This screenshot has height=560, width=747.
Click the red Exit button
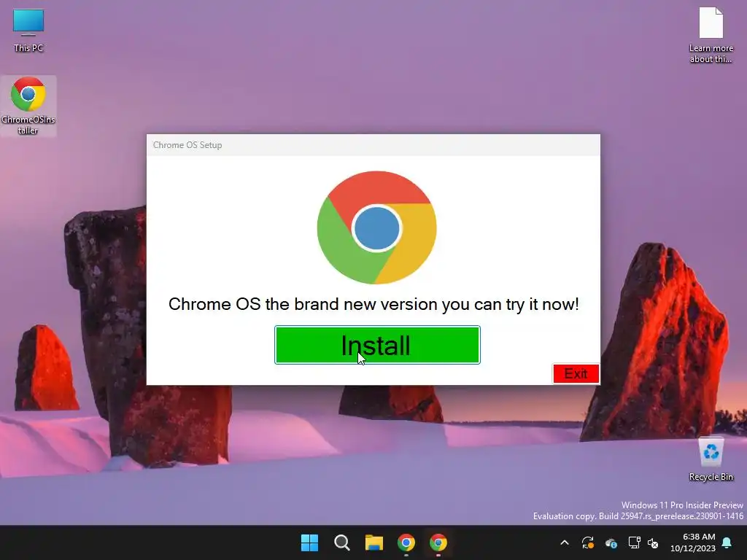pyautogui.click(x=576, y=374)
